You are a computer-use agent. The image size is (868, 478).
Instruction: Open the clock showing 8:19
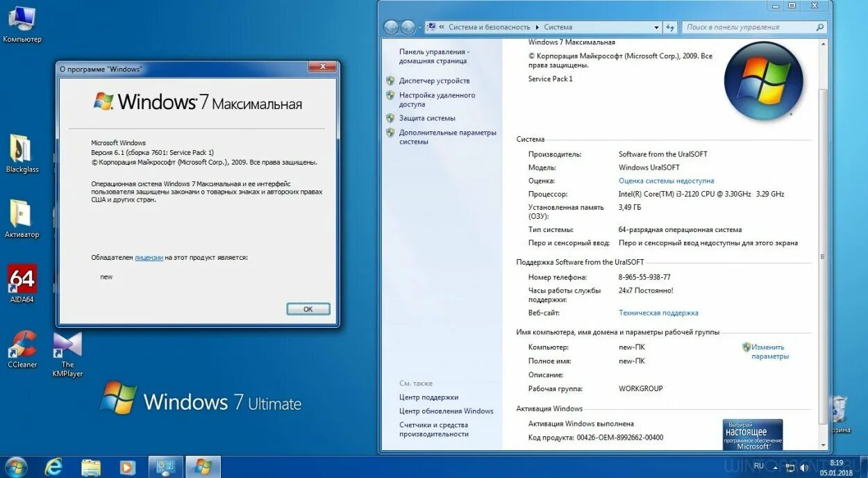pos(835,467)
